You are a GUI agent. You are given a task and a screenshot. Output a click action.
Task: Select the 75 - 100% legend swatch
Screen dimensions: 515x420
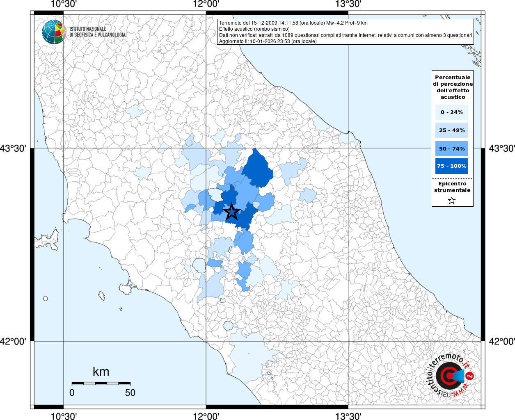click(x=451, y=166)
